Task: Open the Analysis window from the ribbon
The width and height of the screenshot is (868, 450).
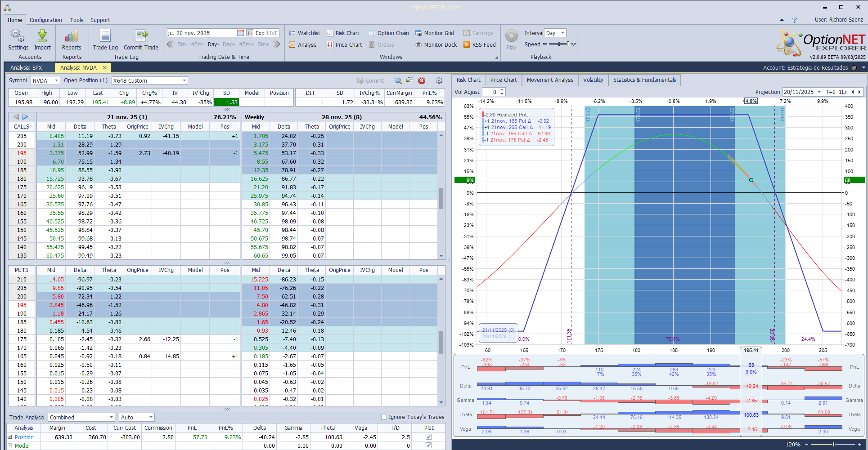Action: pyautogui.click(x=303, y=45)
